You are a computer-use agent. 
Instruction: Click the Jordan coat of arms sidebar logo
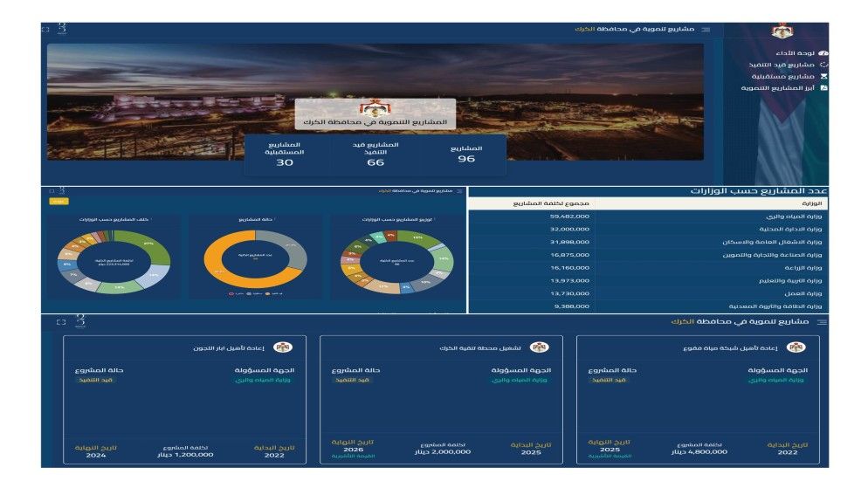782,31
